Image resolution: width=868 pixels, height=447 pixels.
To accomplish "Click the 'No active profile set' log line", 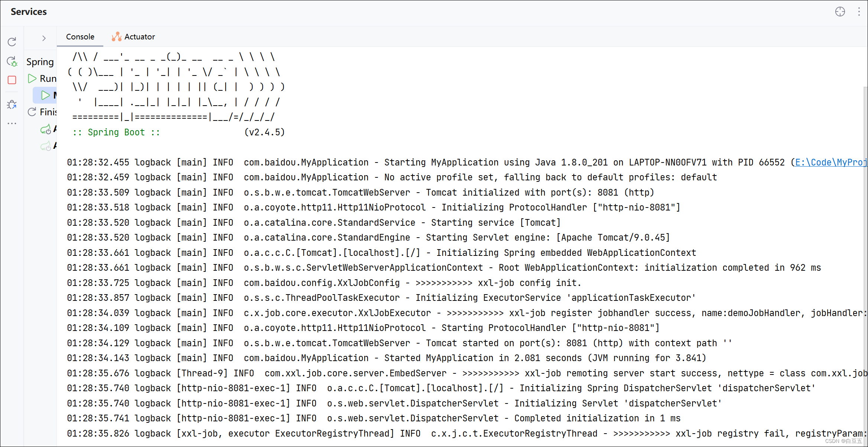I will tap(392, 177).
